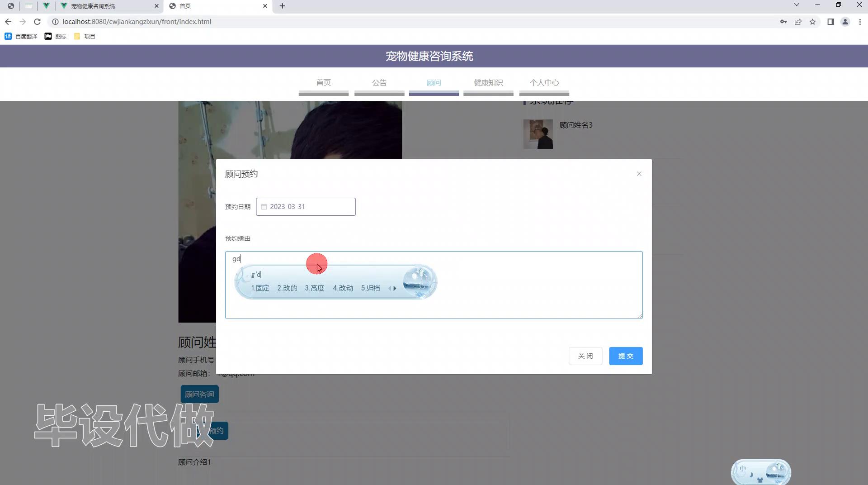Switch to pinned Vue tab

click(x=46, y=6)
